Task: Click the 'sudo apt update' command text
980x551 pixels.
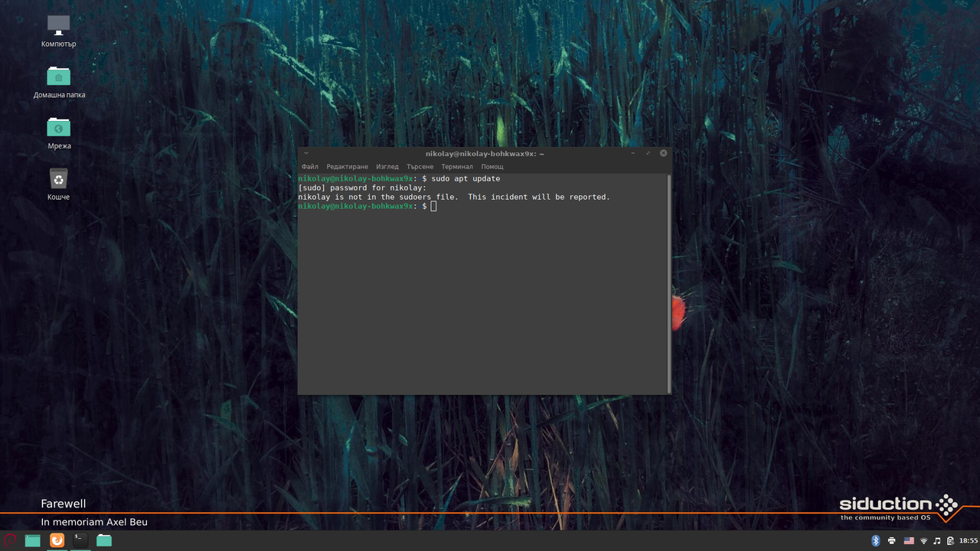Action: pos(465,179)
